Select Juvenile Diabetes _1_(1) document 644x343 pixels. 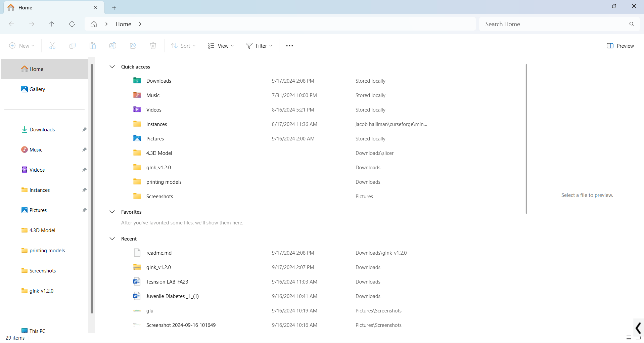click(x=173, y=296)
